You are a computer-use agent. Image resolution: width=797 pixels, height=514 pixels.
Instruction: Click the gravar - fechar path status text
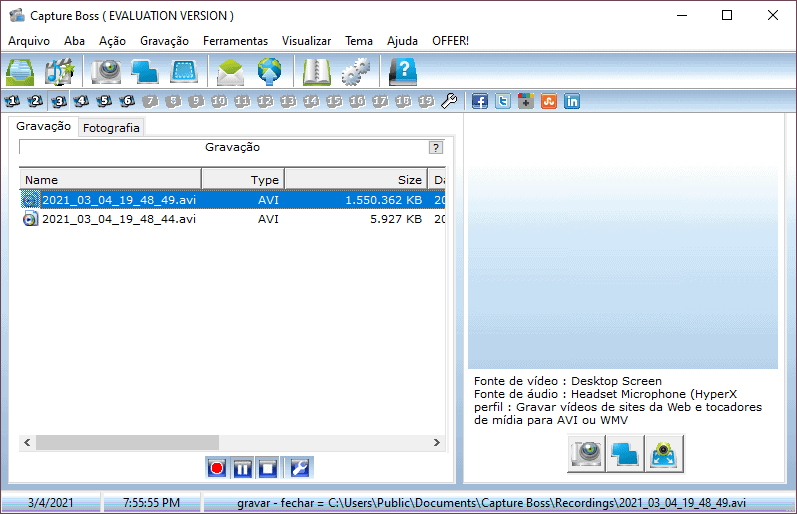coord(492,503)
